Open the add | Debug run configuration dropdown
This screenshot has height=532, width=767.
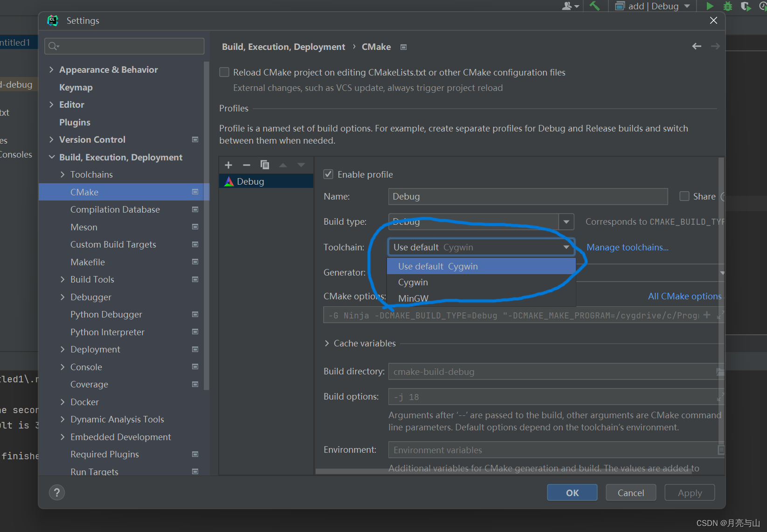coord(652,6)
